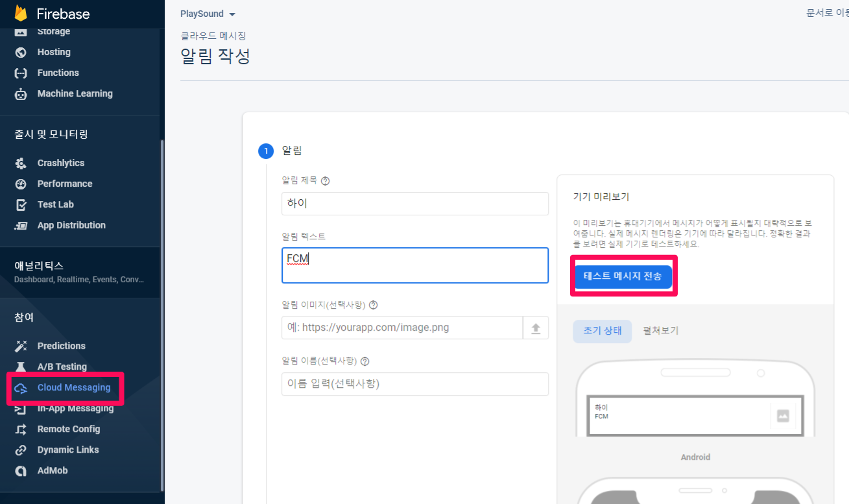
Task: Open Dynamic Links via its chain icon
Action: coord(21,450)
